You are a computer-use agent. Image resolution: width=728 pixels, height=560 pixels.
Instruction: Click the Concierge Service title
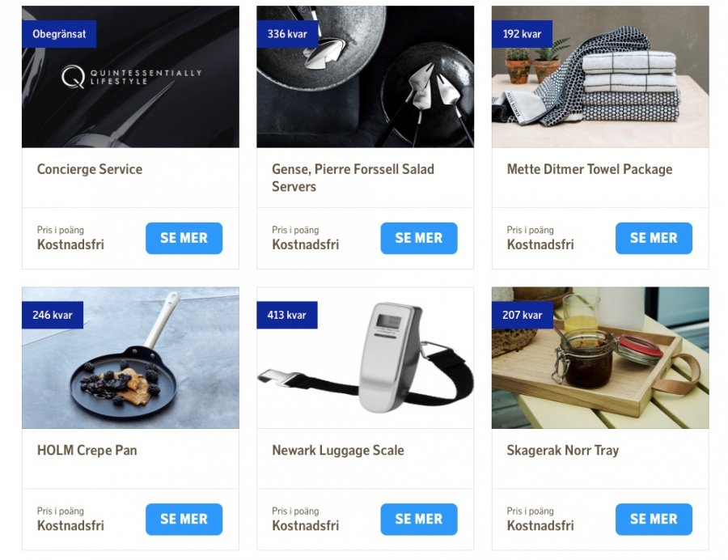[90, 169]
